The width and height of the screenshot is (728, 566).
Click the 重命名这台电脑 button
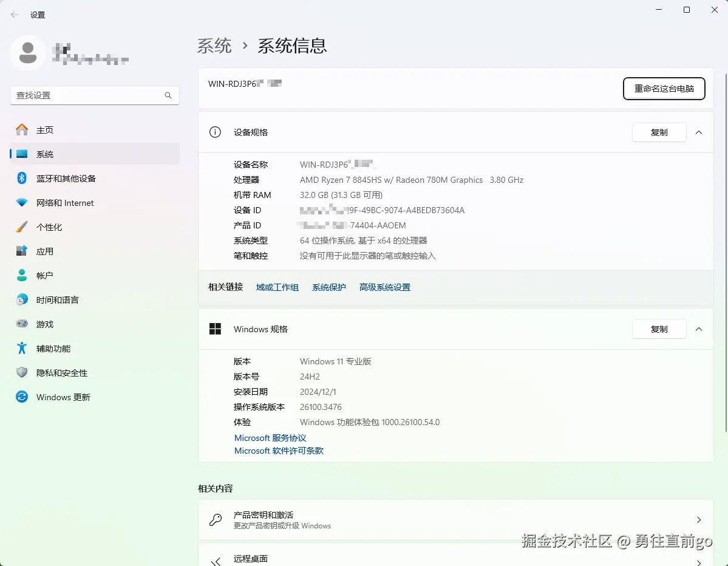click(664, 89)
